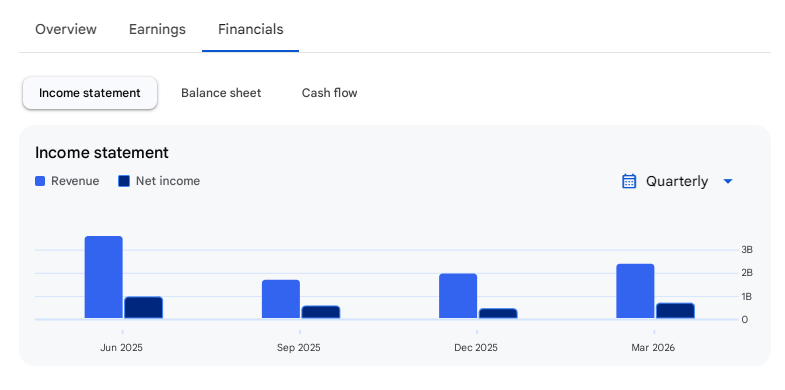Click the Sep 2025 revenue bar
785x390 pixels.
pyautogui.click(x=281, y=299)
